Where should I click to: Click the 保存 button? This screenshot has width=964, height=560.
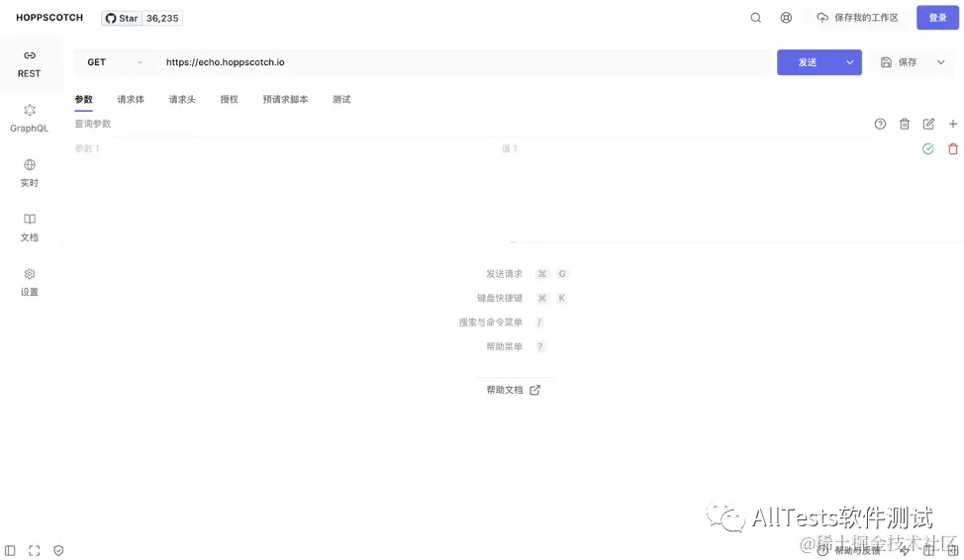(899, 62)
